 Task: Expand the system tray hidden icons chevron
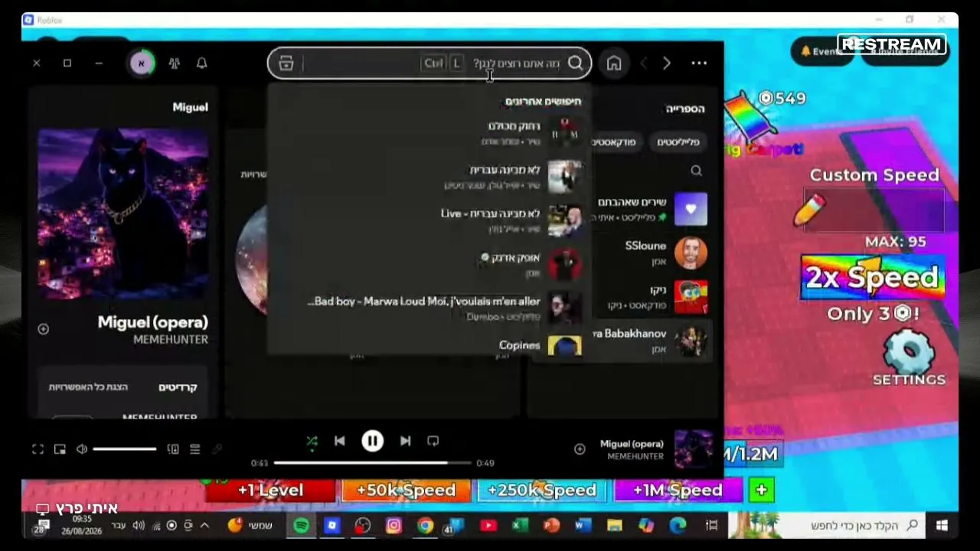[204, 526]
